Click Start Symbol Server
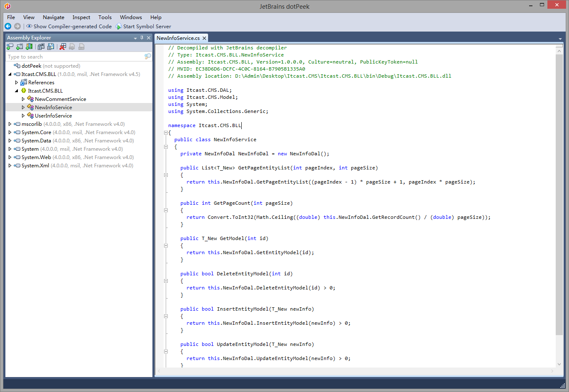Screen dimensions: 569x392 [x=143, y=26]
